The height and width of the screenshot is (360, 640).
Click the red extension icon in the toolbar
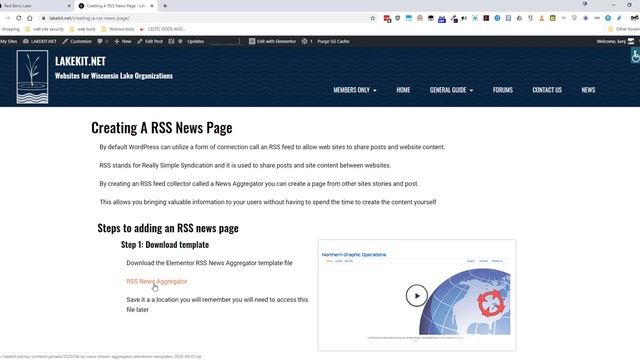point(387,18)
